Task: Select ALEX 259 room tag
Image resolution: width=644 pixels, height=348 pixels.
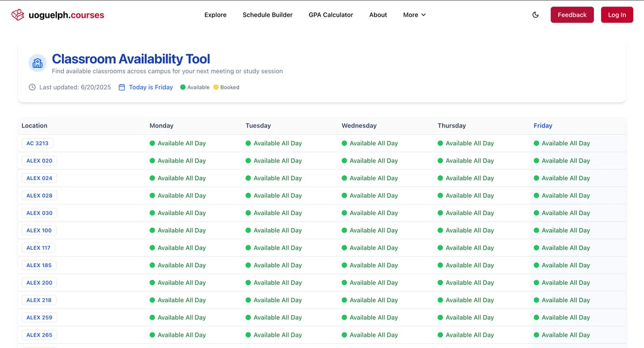Action: click(x=39, y=318)
